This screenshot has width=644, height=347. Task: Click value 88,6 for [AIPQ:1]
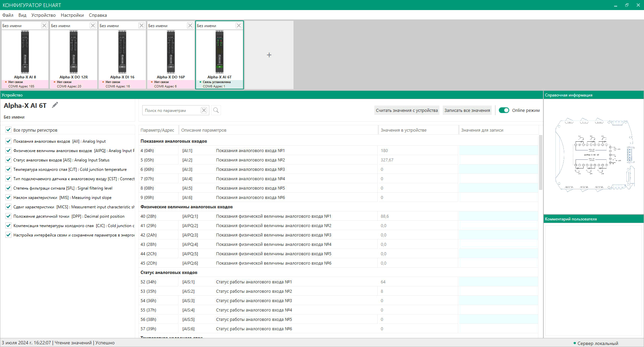(385, 216)
